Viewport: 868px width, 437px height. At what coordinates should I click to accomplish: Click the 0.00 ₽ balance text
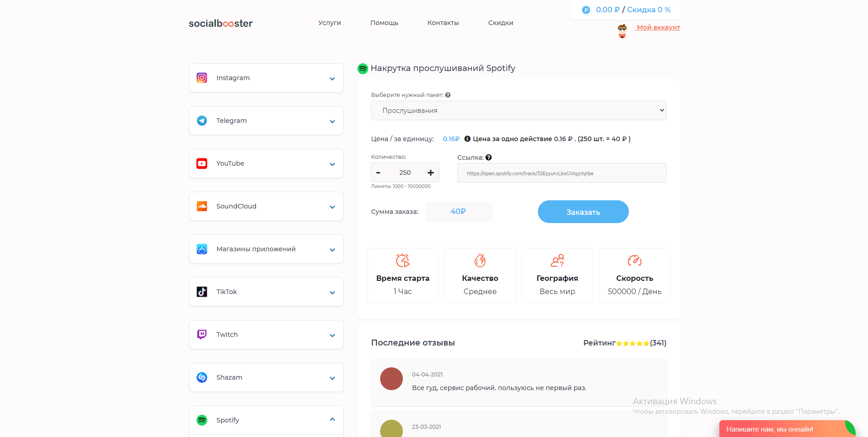pos(608,10)
